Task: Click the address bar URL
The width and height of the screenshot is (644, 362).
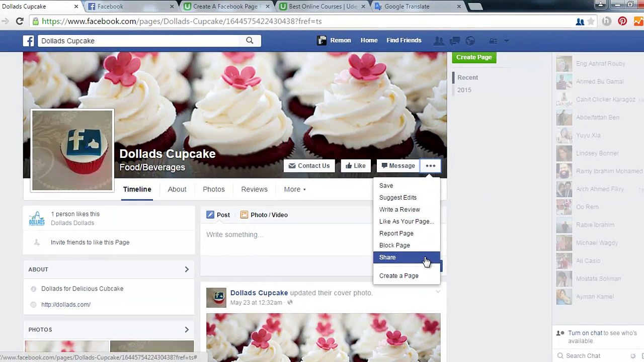Action: [182, 22]
